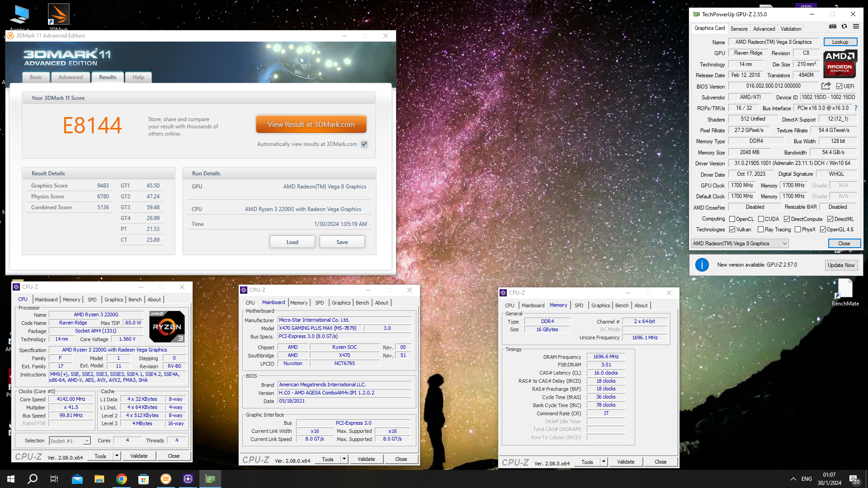Open the Socket #1 selection dropdown

click(70, 441)
